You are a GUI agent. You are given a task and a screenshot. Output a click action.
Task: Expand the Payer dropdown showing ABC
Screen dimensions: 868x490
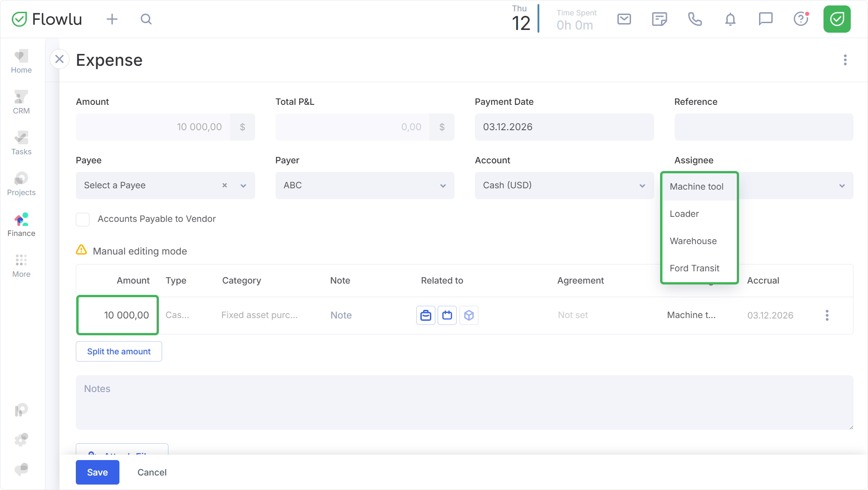[365, 186]
